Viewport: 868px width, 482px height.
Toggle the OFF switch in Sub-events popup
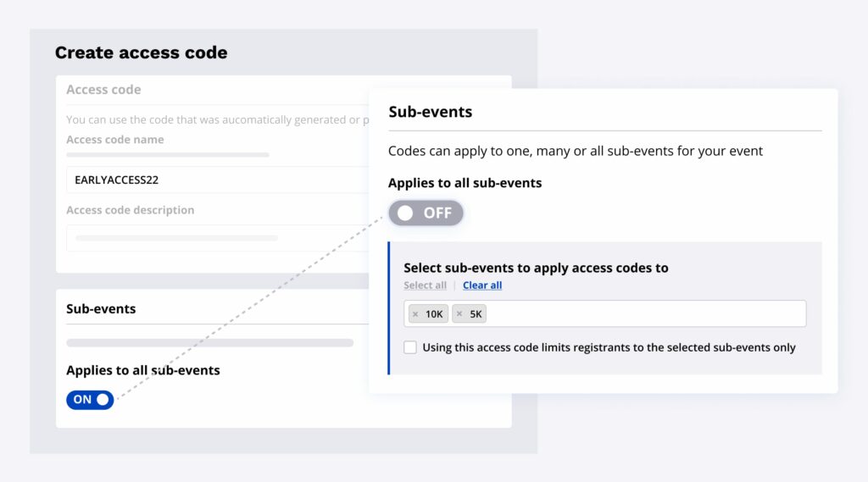tap(426, 213)
